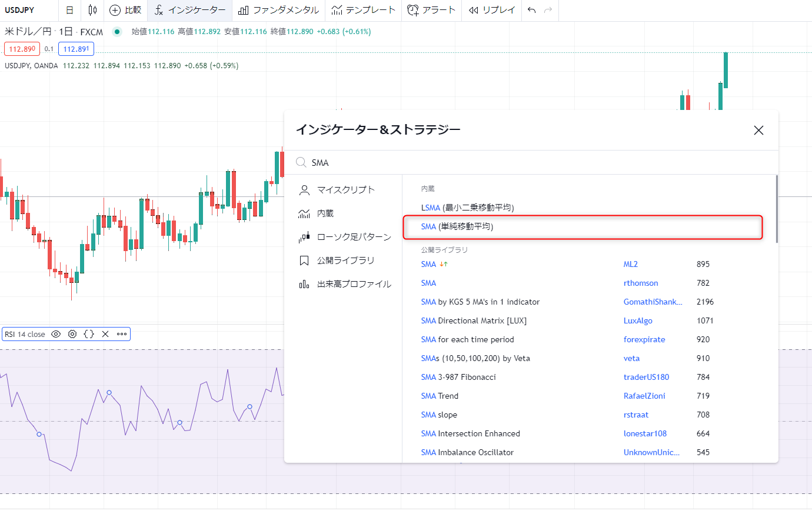
Task: Add SMA Directional Matrix [LUX]
Action: click(474, 320)
